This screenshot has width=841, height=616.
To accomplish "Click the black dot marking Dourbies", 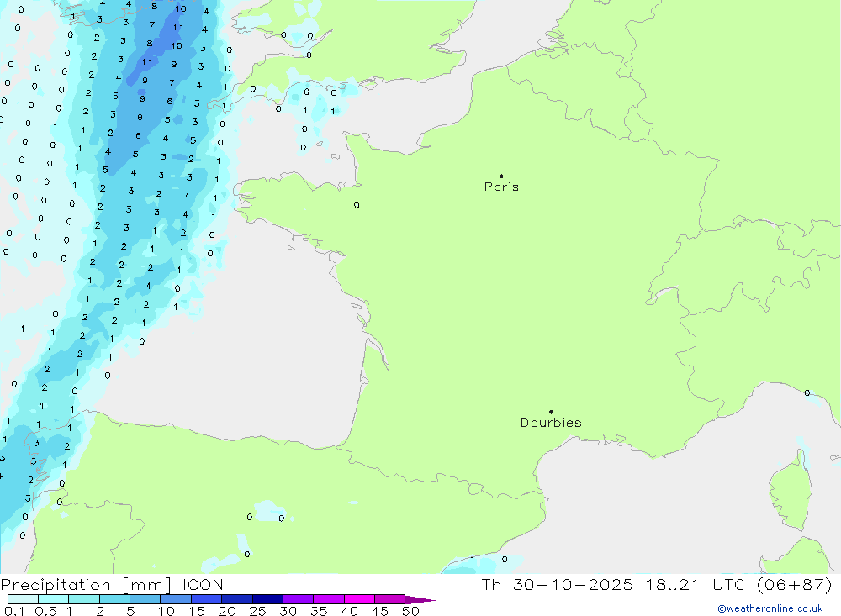I will (551, 412).
